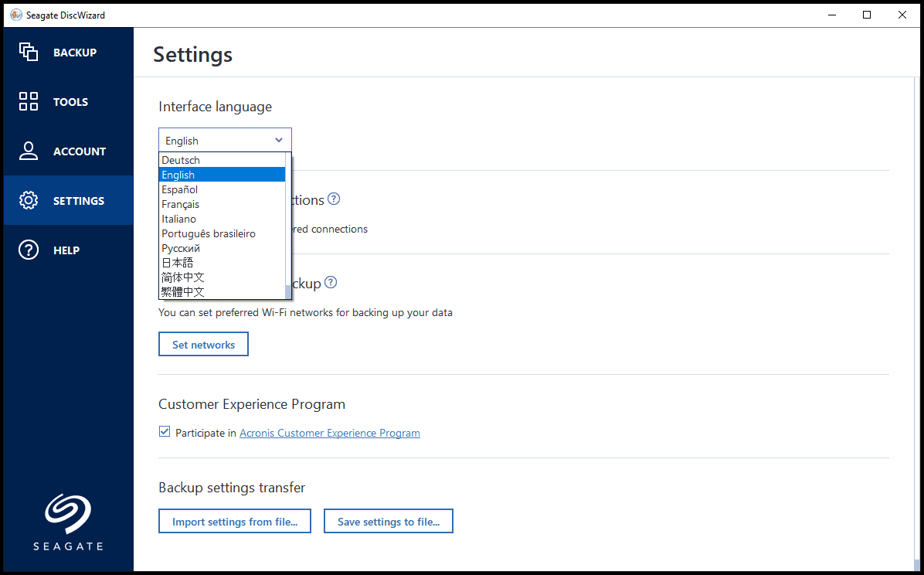Select Русский from the language list

pyautogui.click(x=181, y=248)
